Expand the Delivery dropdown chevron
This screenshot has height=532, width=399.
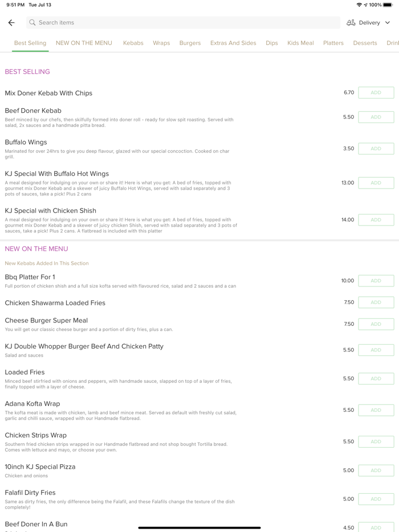click(x=388, y=23)
